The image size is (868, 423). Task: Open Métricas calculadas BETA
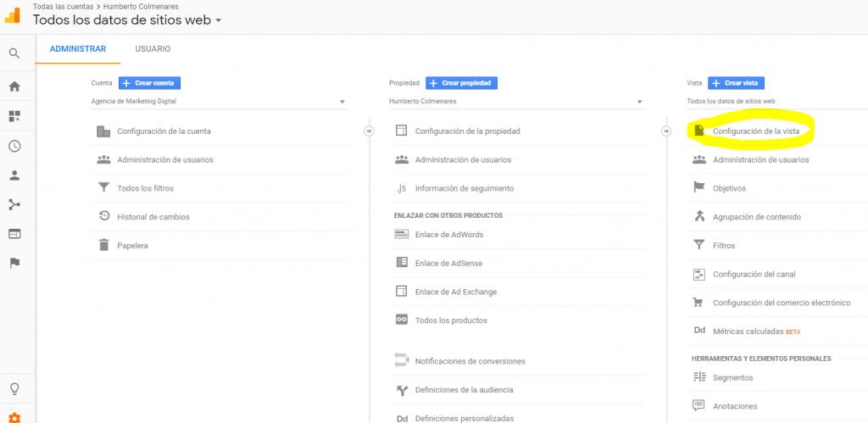pos(756,331)
